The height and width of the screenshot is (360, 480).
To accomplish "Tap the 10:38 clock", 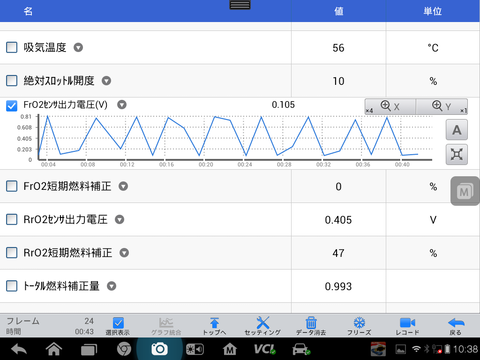I will click(465, 349).
